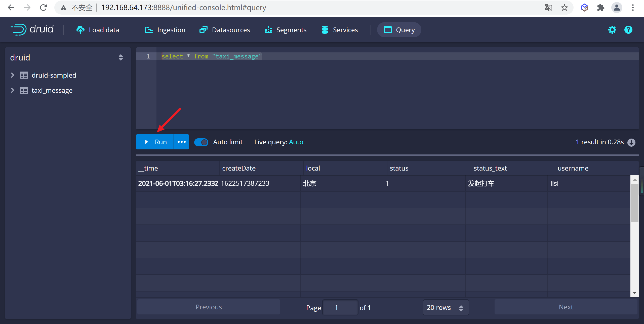Open the translate page icon
644x324 pixels.
(548, 8)
